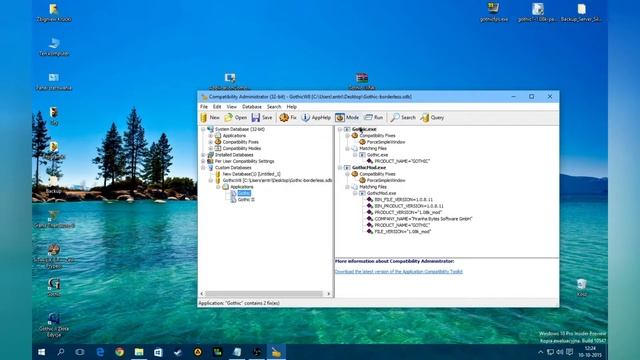Click PRODUCT_VERSION="1.08k_mod" attribute

[x=408, y=212]
